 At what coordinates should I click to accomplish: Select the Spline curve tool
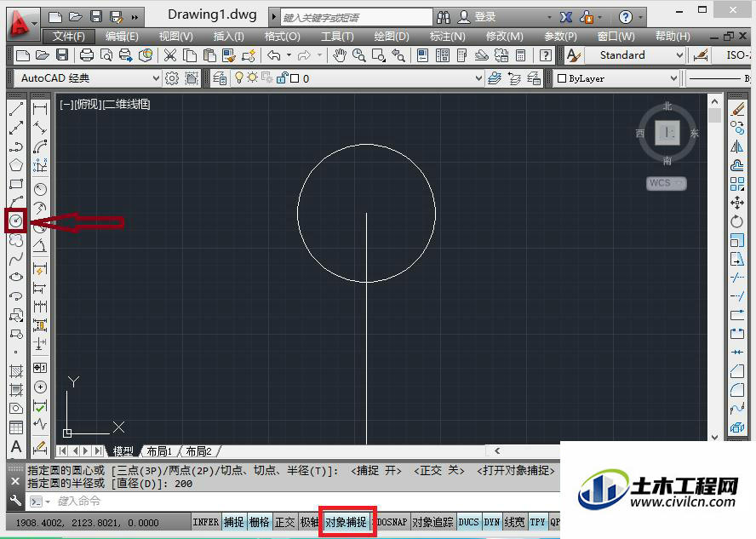(16, 259)
